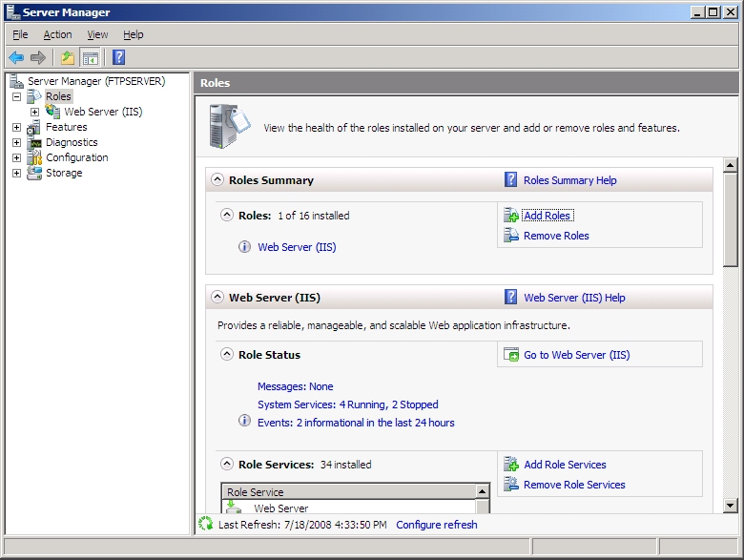Image resolution: width=744 pixels, height=560 pixels.
Task: Expand the Storage tree node
Action: click(16, 173)
